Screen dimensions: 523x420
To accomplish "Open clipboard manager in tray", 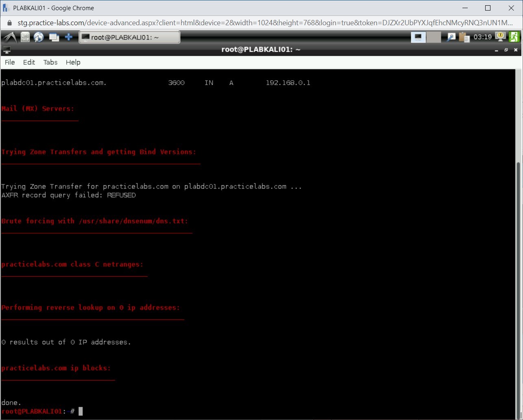I will pyautogui.click(x=464, y=37).
